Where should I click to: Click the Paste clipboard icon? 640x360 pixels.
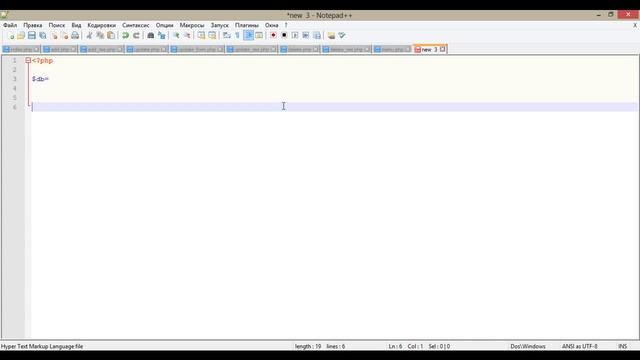pyautogui.click(x=111, y=36)
